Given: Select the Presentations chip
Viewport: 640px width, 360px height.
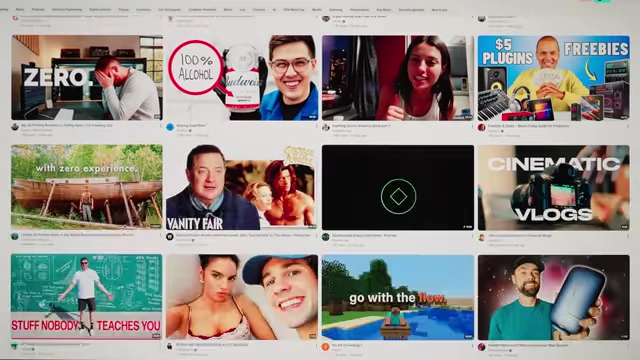Looking at the screenshot, I should tap(359, 9).
